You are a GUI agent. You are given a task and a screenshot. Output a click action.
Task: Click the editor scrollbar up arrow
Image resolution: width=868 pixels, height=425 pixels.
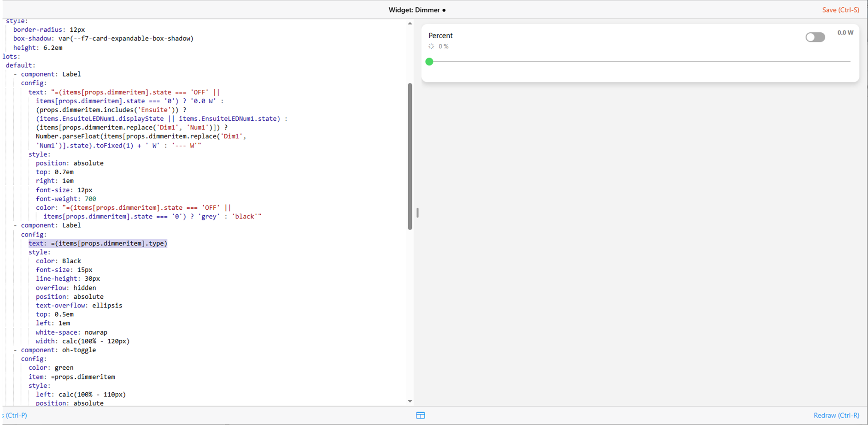pos(410,24)
